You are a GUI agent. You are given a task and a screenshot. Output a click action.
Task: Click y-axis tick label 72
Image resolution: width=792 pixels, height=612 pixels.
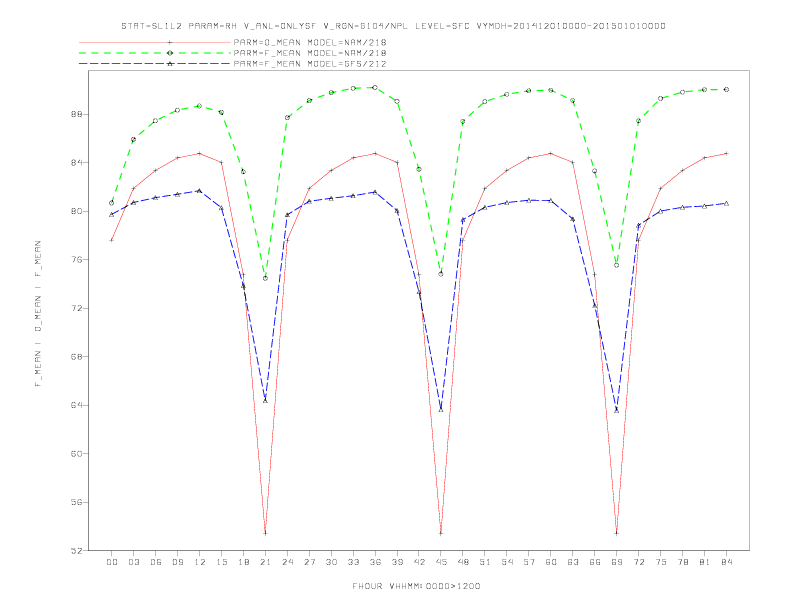coord(78,308)
